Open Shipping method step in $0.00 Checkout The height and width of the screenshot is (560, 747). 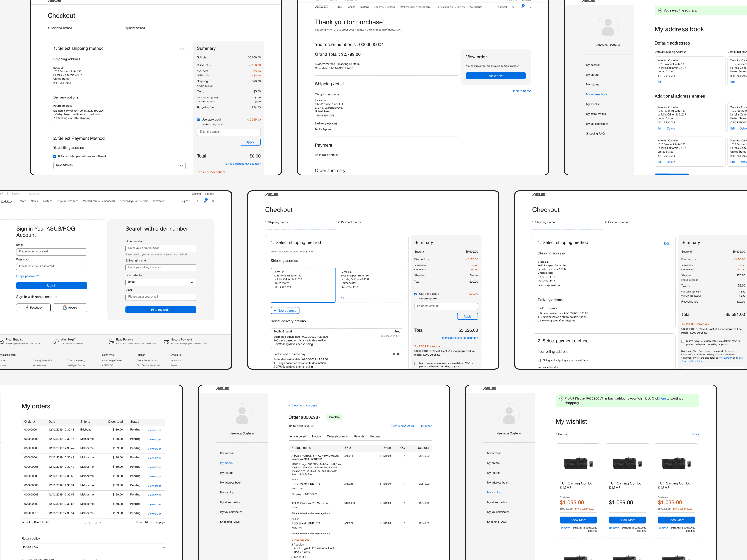(60, 28)
